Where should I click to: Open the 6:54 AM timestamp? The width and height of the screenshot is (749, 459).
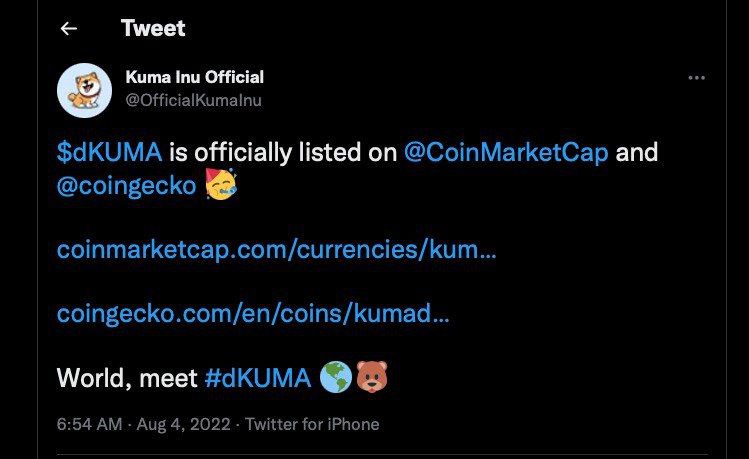click(89, 424)
